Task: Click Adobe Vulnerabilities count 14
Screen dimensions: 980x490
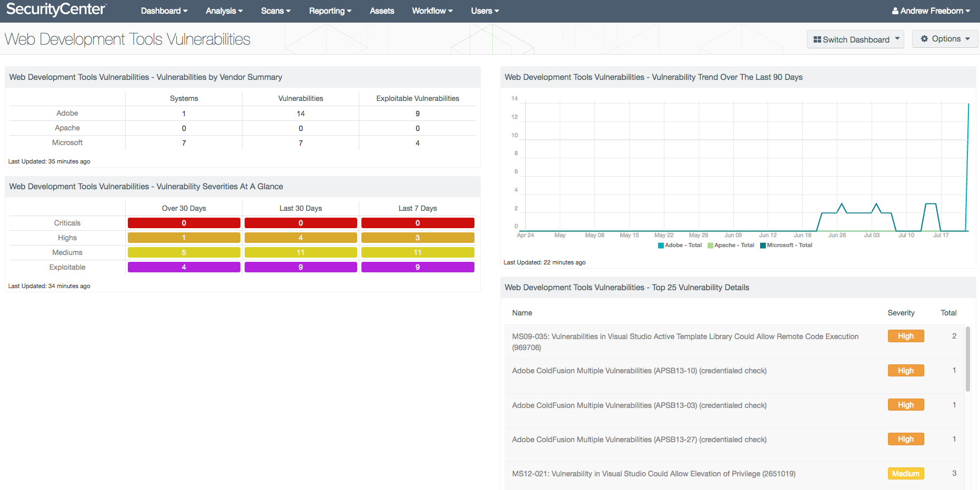Action: point(301,114)
